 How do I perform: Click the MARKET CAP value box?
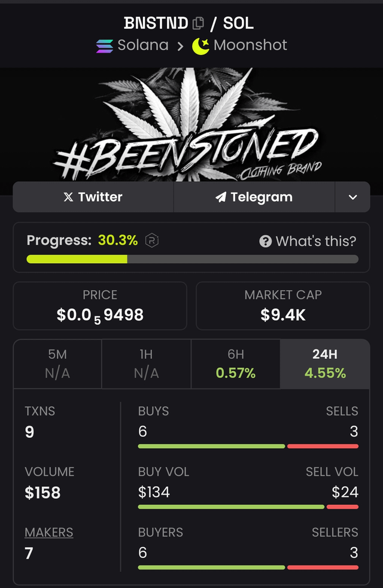283,306
